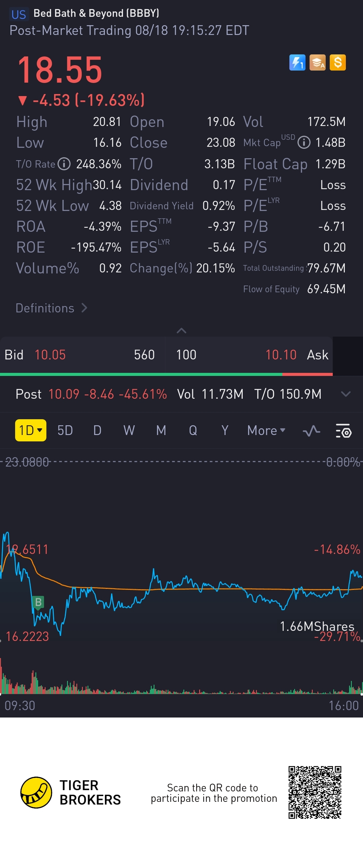Screen dimensions: 363x868
Task: Tap the ROE value -195.47%
Action: tap(96, 247)
